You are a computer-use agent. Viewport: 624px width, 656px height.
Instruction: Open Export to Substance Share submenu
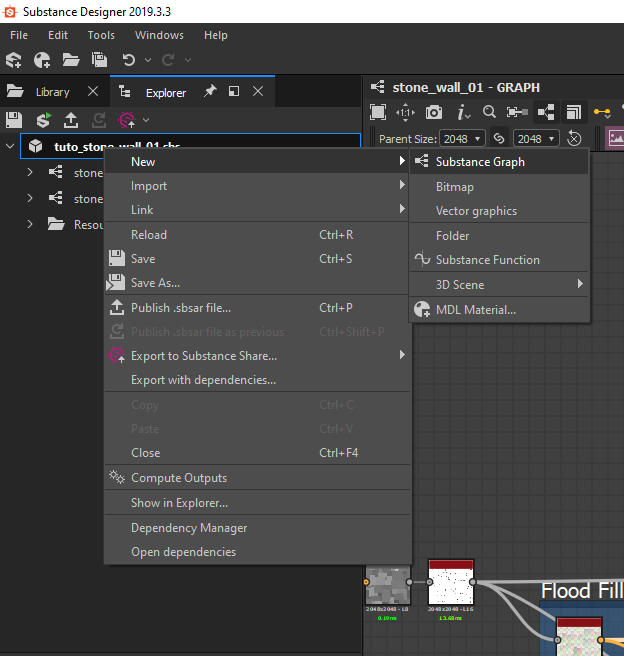pos(257,356)
